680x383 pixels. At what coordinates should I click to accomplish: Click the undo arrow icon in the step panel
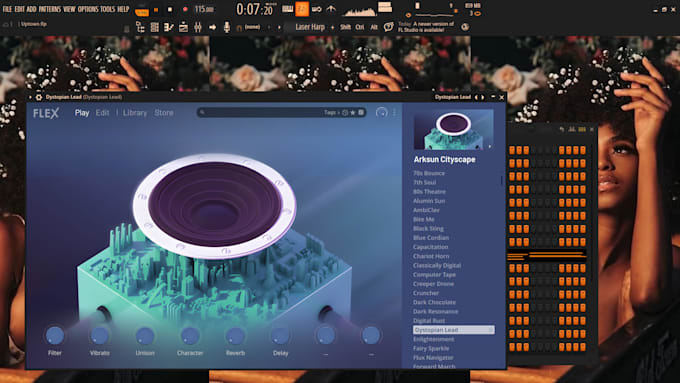[562, 129]
